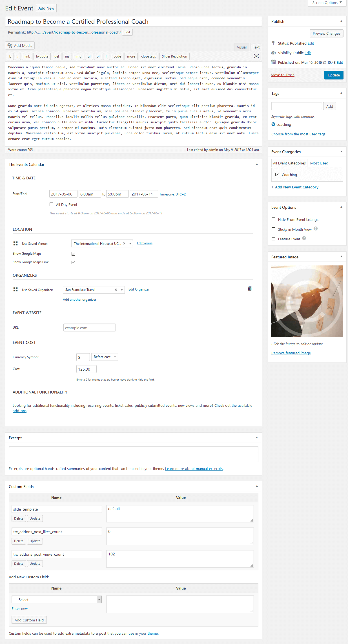Open the custom field name Select dropdown
The image size is (348, 644).
[57, 599]
